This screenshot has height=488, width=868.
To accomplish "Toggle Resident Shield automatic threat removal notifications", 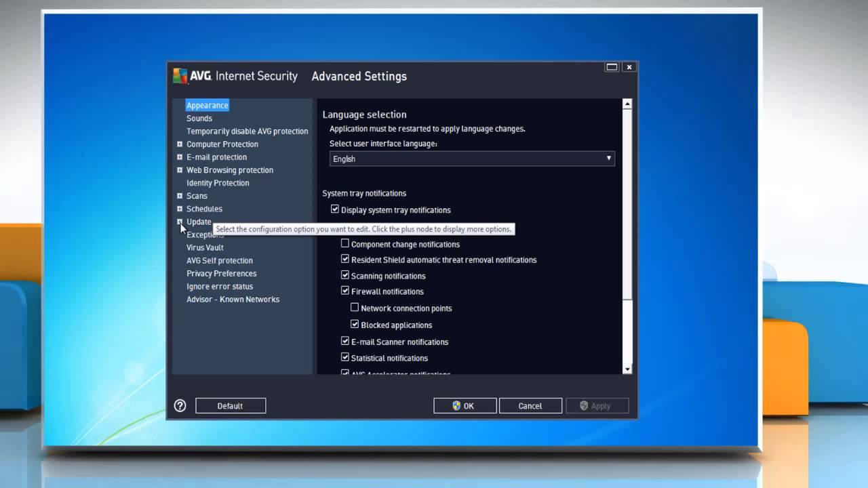I will click(345, 259).
